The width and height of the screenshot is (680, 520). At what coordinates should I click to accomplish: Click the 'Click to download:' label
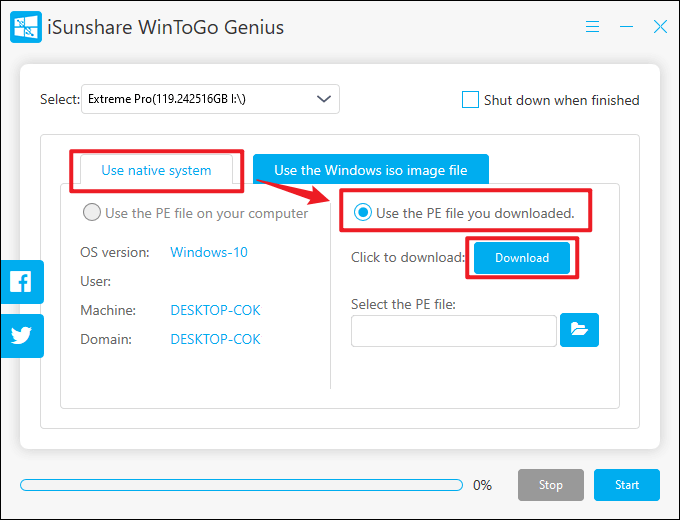point(408,257)
